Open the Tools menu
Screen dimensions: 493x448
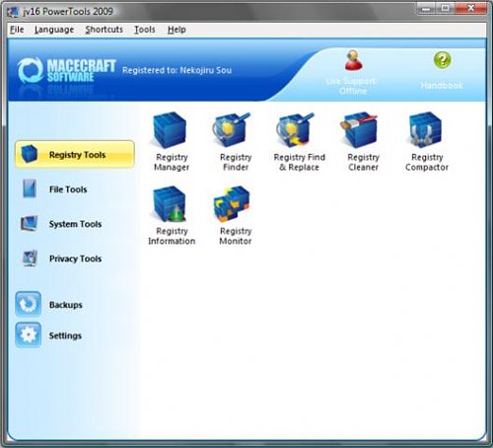(145, 30)
